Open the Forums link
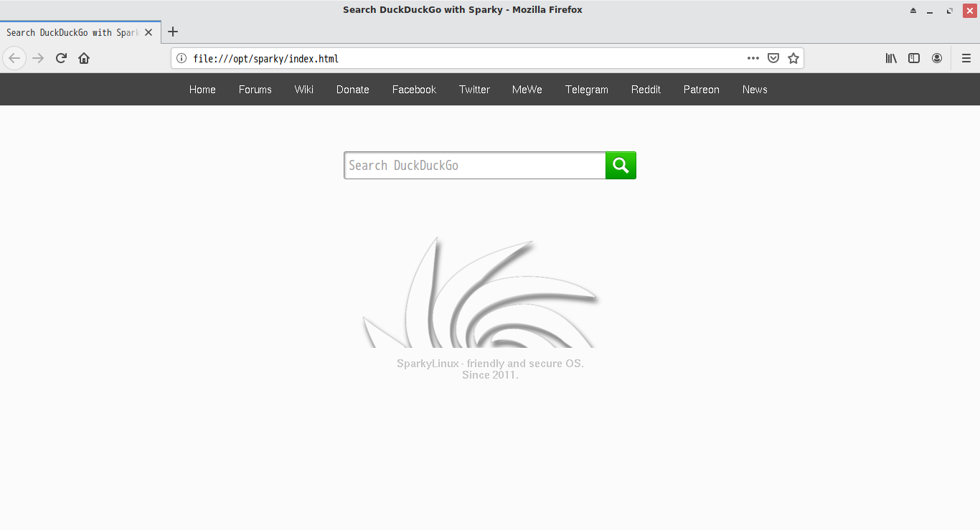The width and height of the screenshot is (980, 530). (255, 90)
